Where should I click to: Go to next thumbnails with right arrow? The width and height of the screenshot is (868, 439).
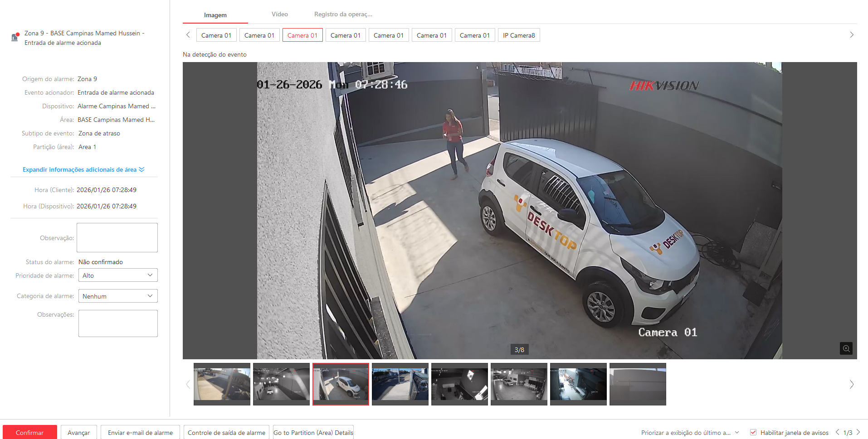point(851,384)
